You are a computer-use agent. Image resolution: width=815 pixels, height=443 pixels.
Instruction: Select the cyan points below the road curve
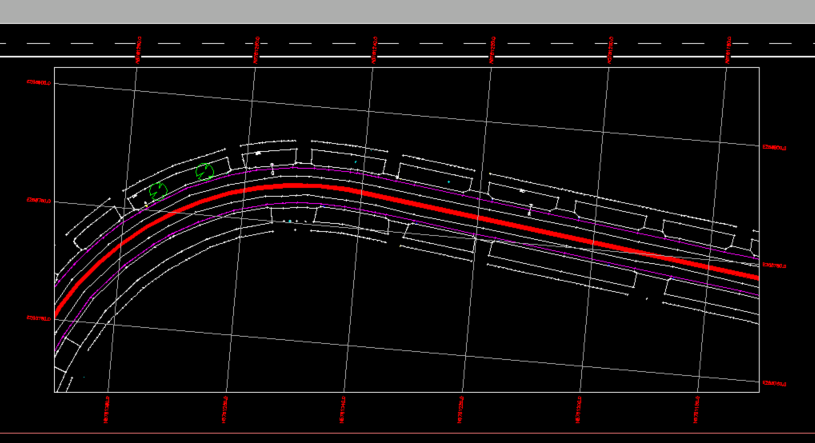291,221
